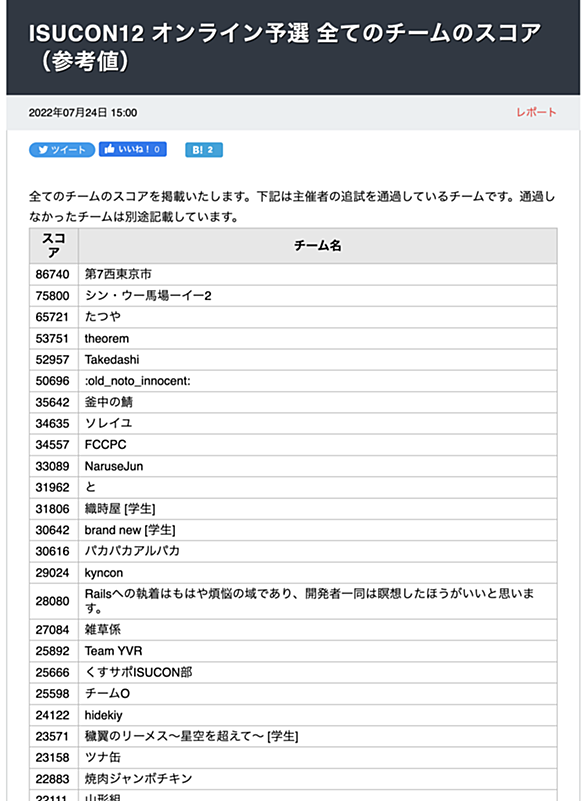Viewport: 586px width, 801px height.
Task: Select the score cell 65721
Action: (x=54, y=317)
